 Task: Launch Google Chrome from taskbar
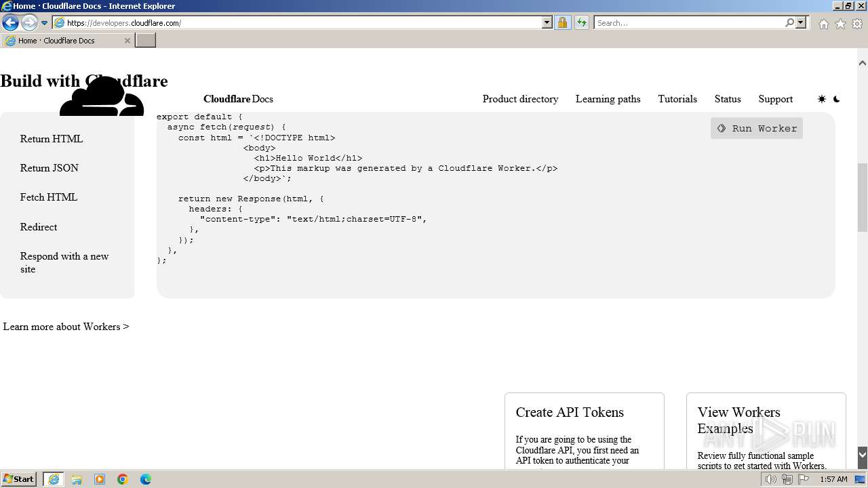click(x=123, y=479)
